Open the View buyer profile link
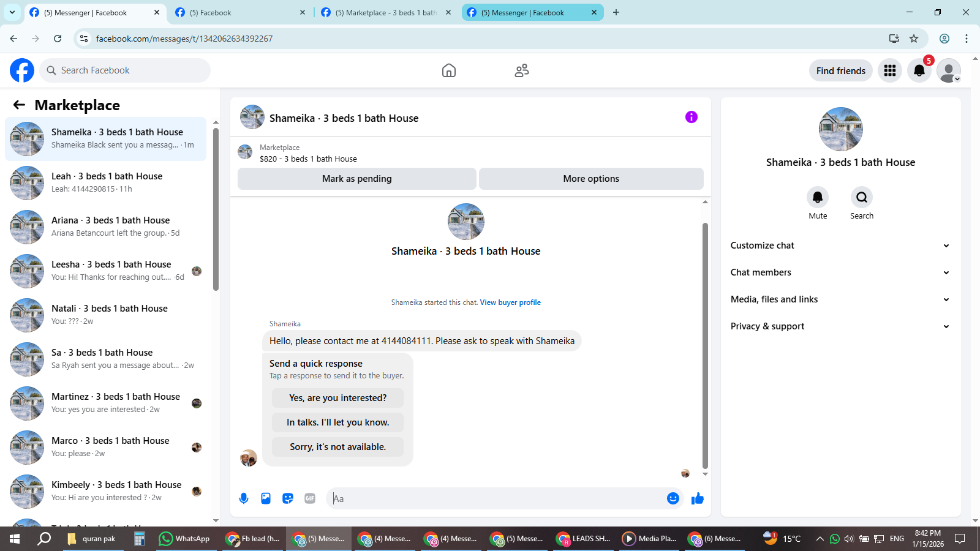 pos(510,302)
